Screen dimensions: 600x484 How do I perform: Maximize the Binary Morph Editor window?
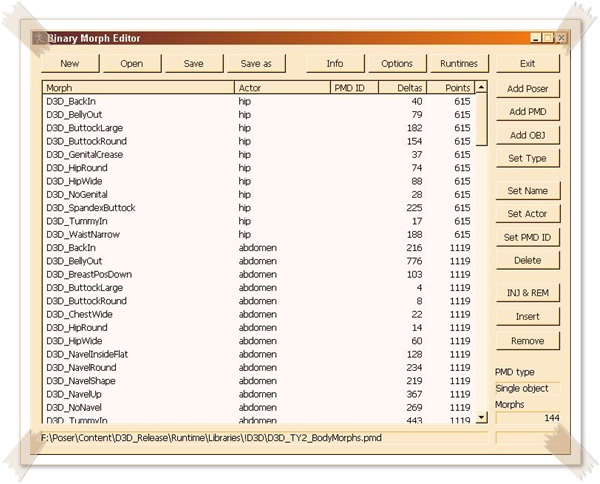(548, 38)
